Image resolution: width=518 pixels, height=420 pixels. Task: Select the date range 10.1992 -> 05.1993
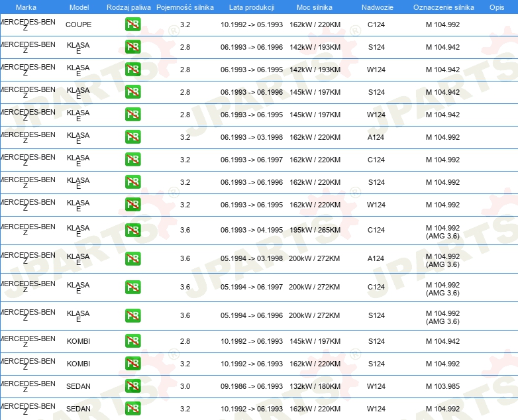pyautogui.click(x=252, y=25)
